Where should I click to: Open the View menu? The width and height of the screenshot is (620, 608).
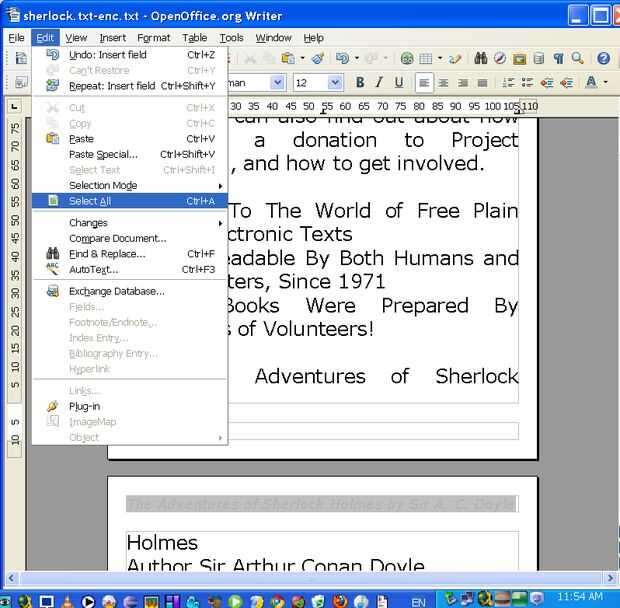pyautogui.click(x=76, y=38)
